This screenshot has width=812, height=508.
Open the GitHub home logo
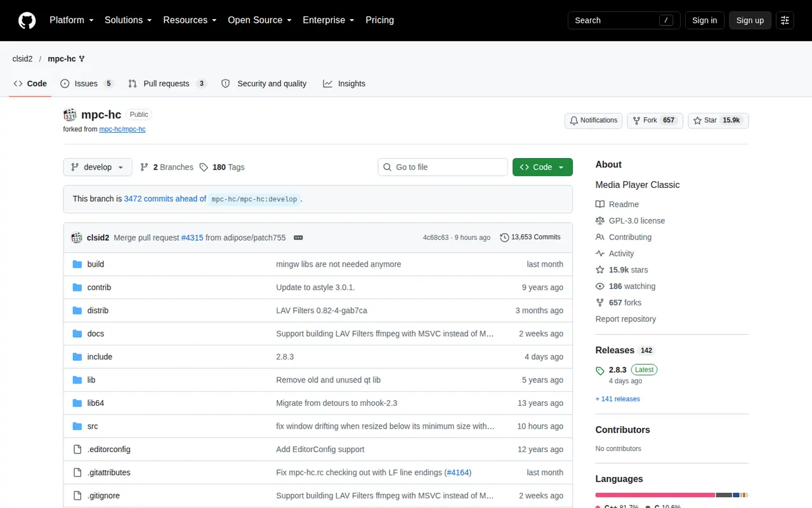point(27,20)
